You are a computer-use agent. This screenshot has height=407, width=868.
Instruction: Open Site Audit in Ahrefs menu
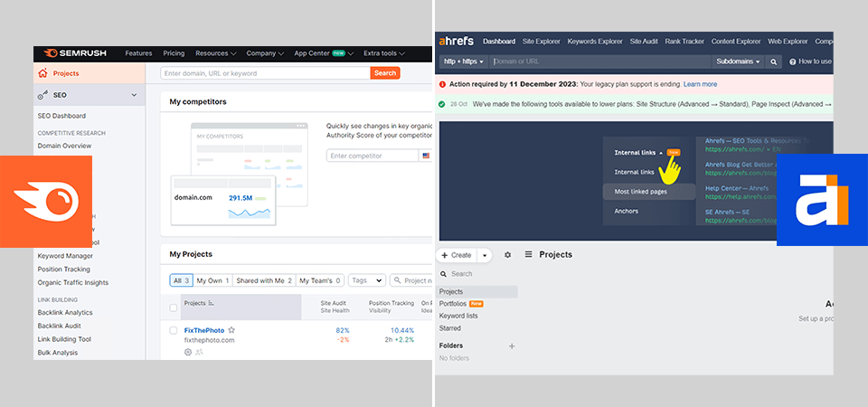644,42
